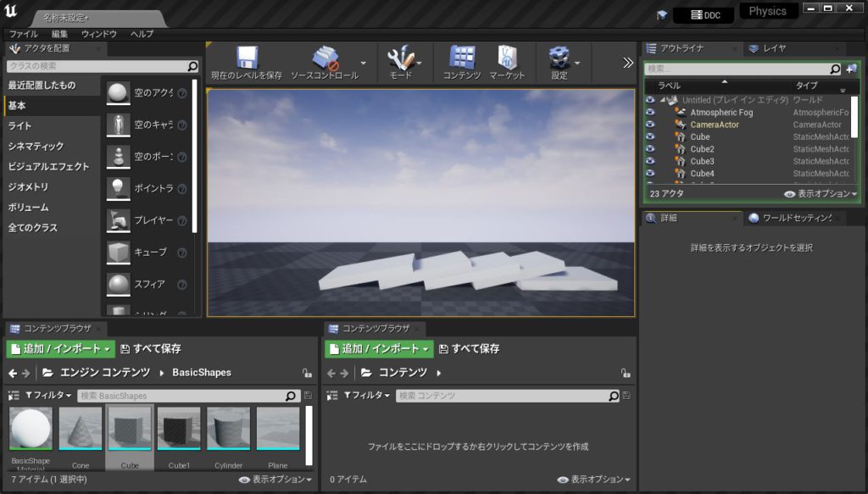Toggle the eye icon for Cube4
The image size is (868, 494).
click(x=650, y=173)
